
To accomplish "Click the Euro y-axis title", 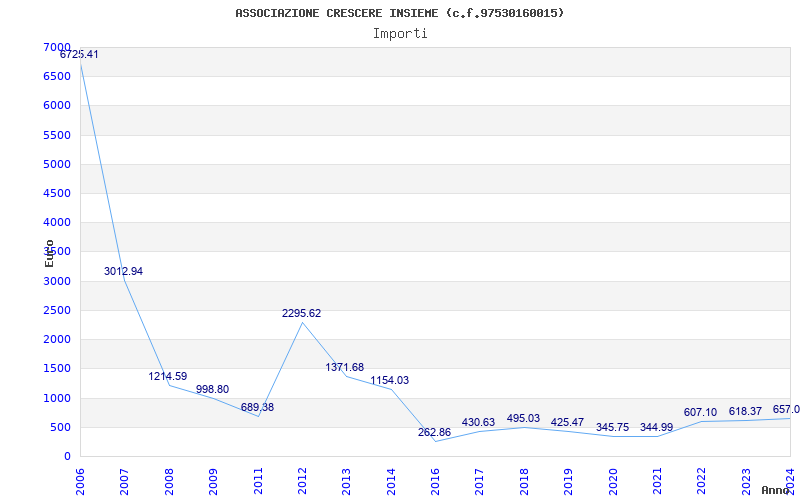I will [x=49, y=253].
